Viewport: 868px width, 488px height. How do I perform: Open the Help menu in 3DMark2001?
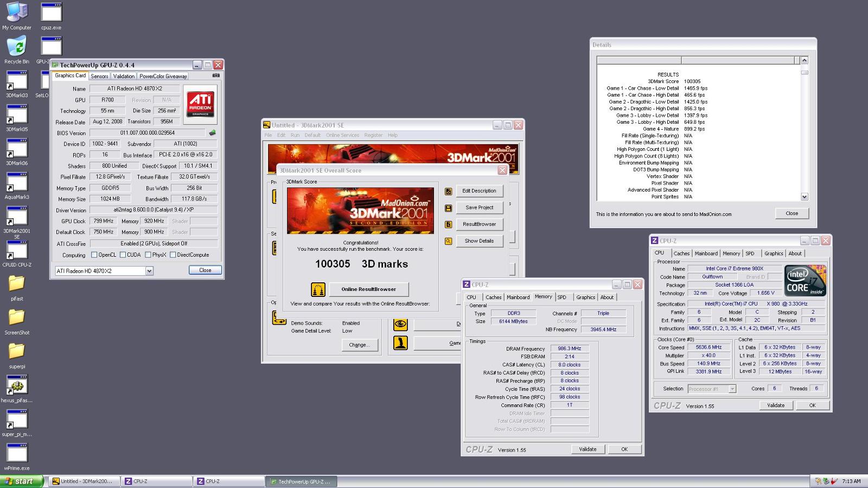click(393, 135)
